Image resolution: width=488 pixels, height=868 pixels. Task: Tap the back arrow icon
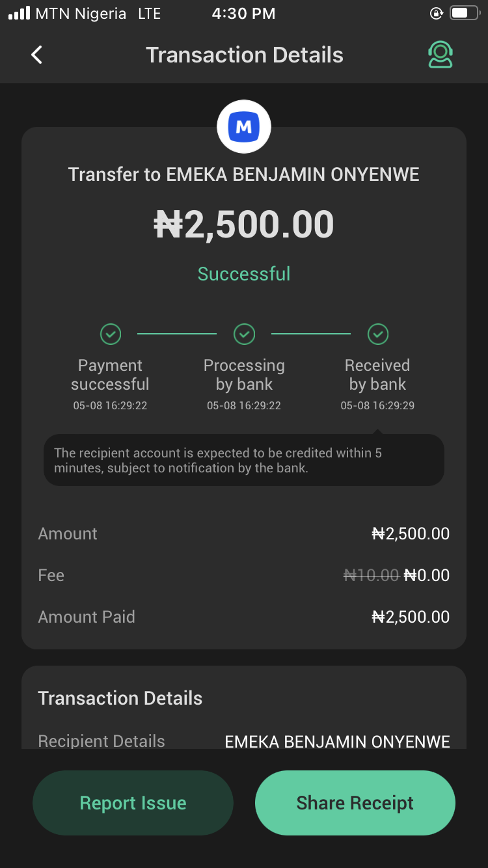tap(37, 55)
